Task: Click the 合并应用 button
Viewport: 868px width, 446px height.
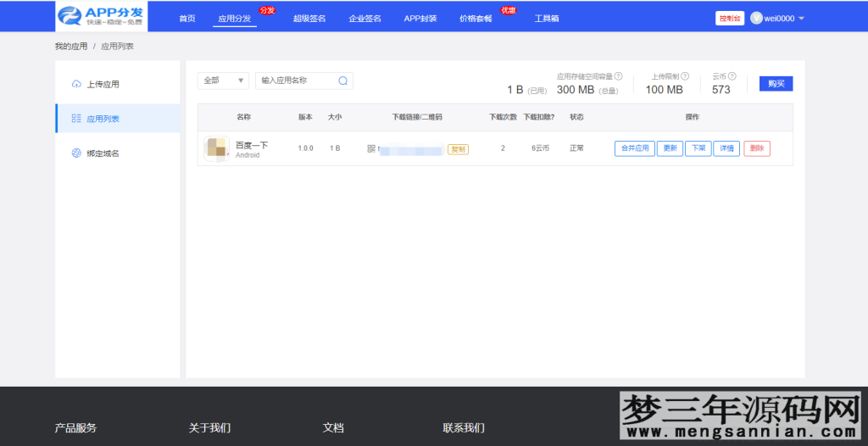Action: [x=634, y=148]
